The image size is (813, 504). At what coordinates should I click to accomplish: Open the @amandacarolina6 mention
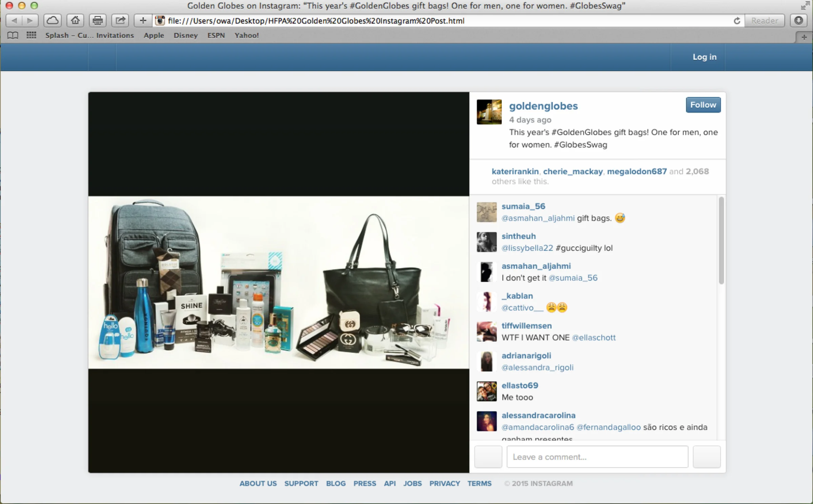click(538, 427)
